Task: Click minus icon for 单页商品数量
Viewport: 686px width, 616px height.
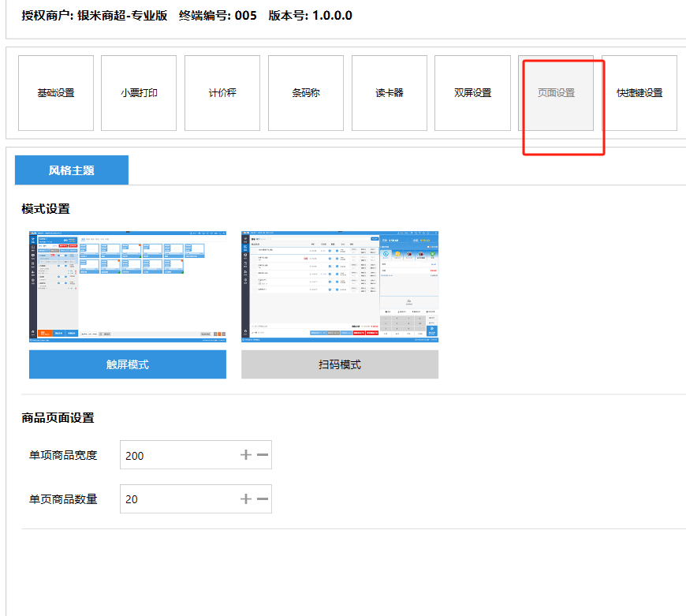Action: 263,498
